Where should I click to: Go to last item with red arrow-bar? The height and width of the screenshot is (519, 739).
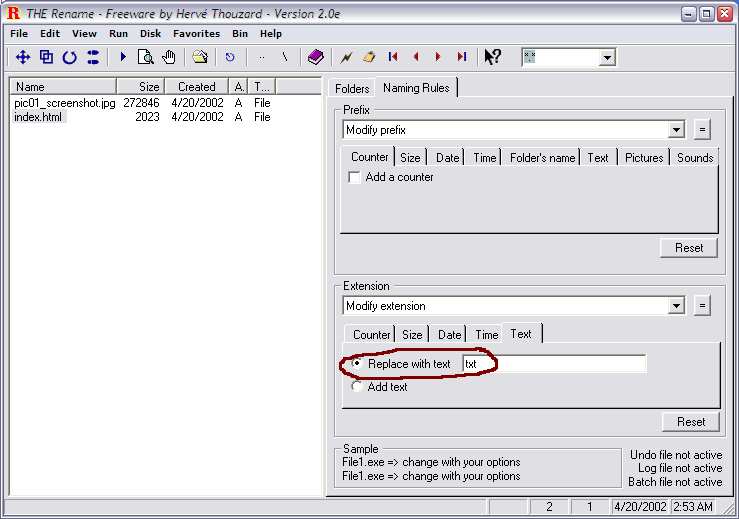461,57
